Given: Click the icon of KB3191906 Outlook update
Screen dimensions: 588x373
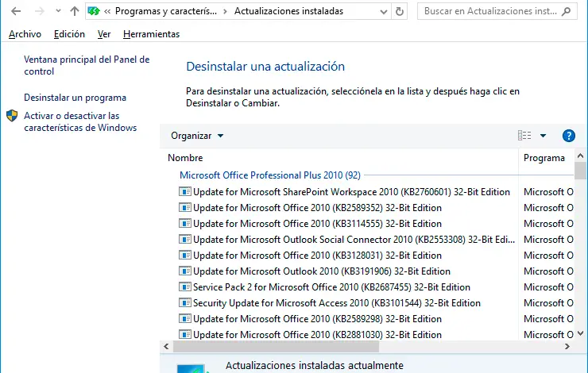Looking at the screenshot, I should tap(185, 271).
